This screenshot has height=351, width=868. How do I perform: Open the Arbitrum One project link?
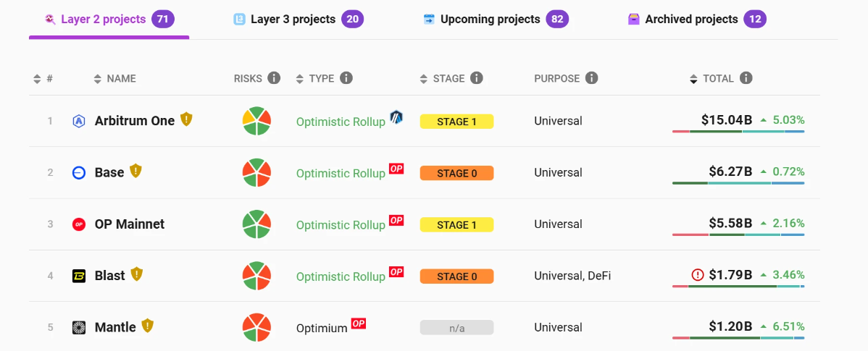[x=134, y=121]
